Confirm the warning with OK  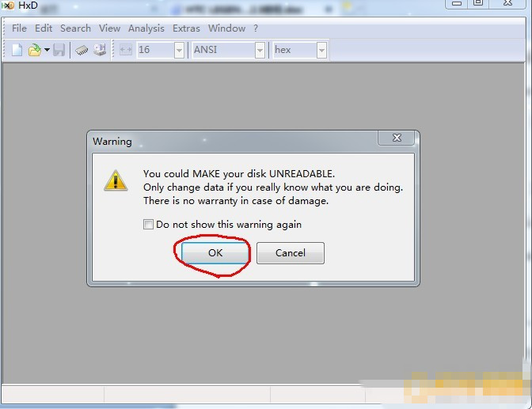[x=215, y=253]
